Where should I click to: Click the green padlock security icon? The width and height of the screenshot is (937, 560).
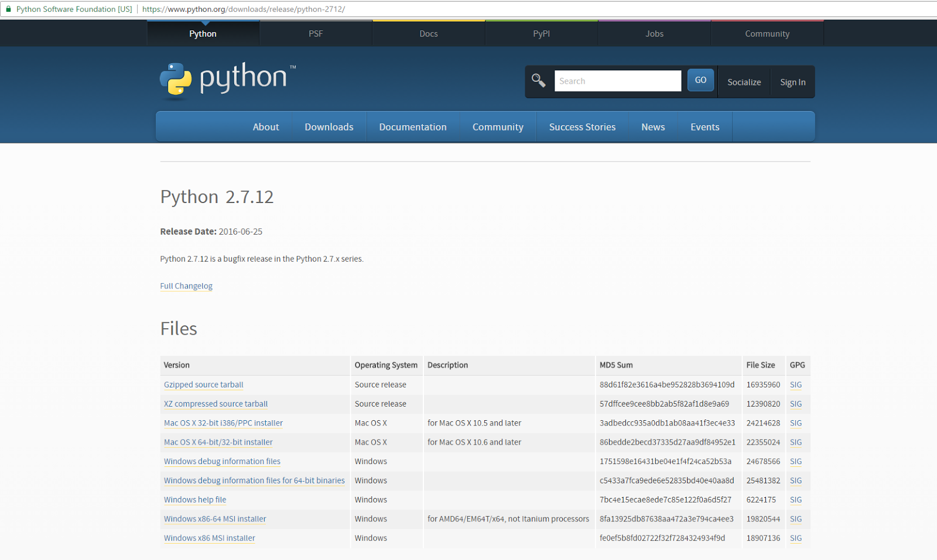pos(9,9)
